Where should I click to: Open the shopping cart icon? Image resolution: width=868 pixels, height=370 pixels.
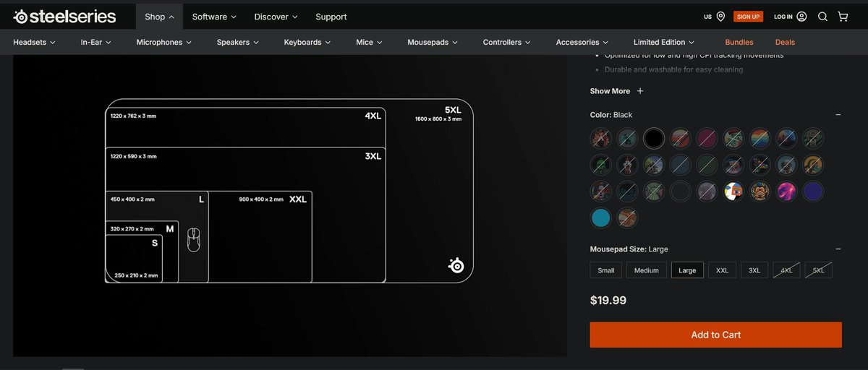[x=843, y=16]
